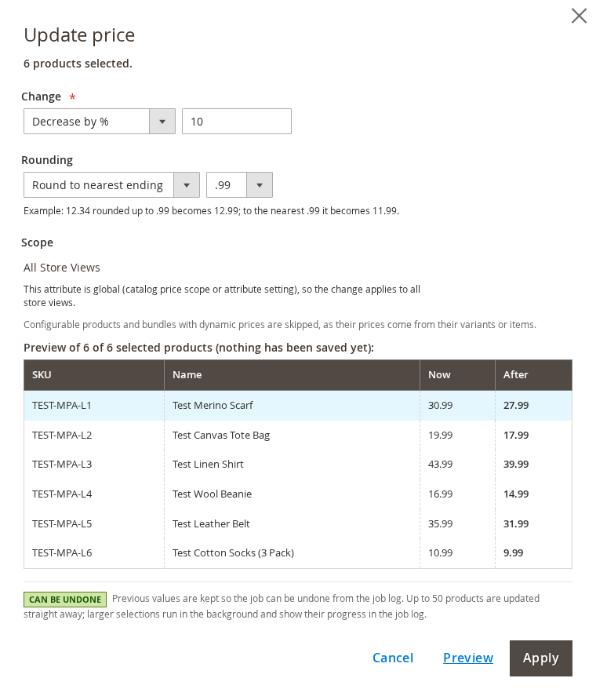Viewport: 596px width, 700px height.
Task: Click the Rounding label
Action: tap(47, 160)
